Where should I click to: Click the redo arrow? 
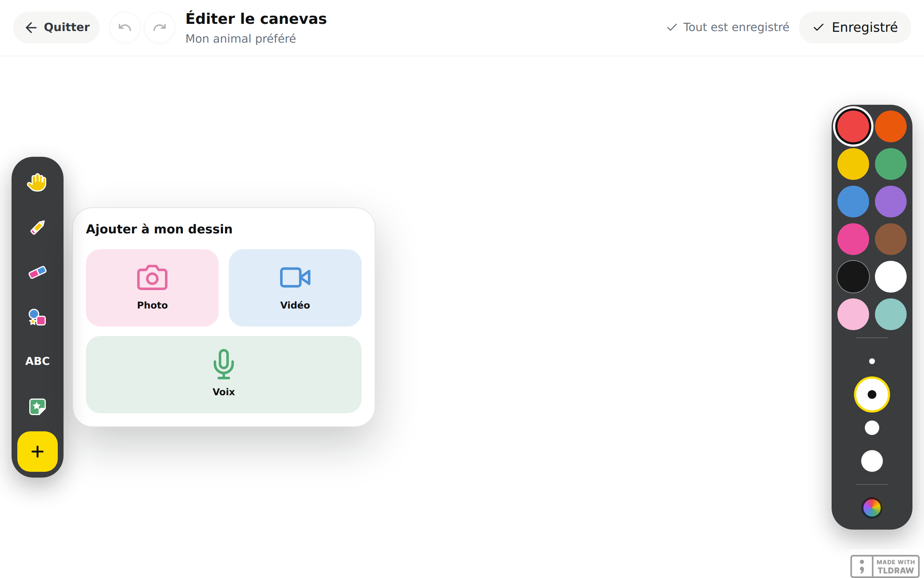(160, 27)
